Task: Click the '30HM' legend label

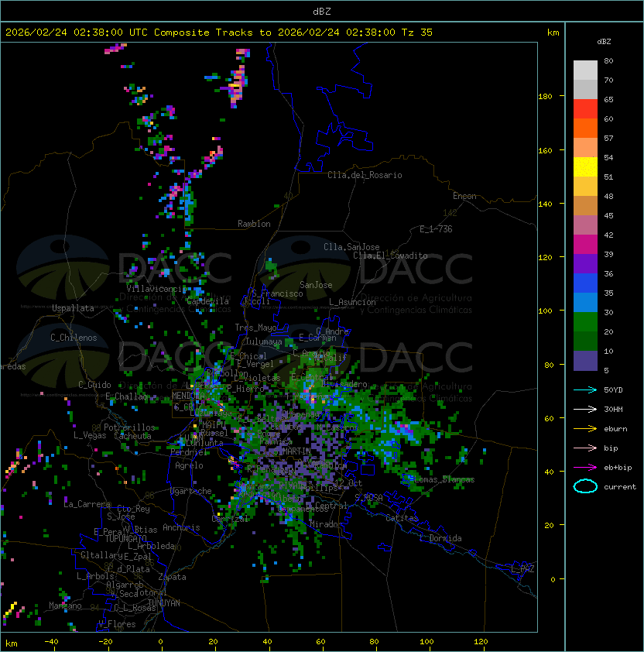Action: click(x=613, y=409)
